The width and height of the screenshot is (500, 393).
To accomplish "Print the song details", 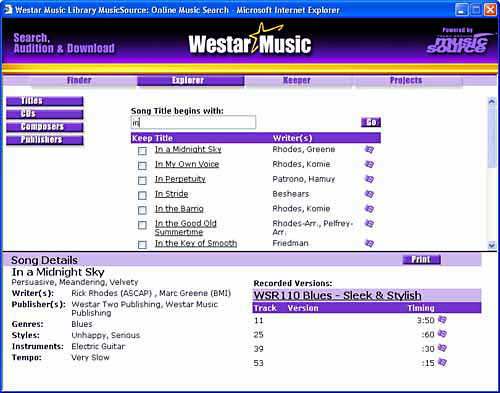I will pos(422,259).
